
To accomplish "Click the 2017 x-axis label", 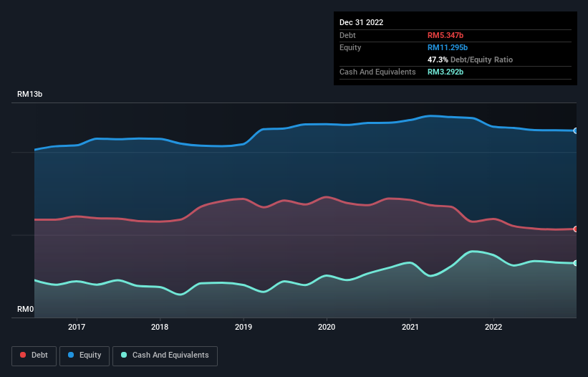I will (77, 327).
